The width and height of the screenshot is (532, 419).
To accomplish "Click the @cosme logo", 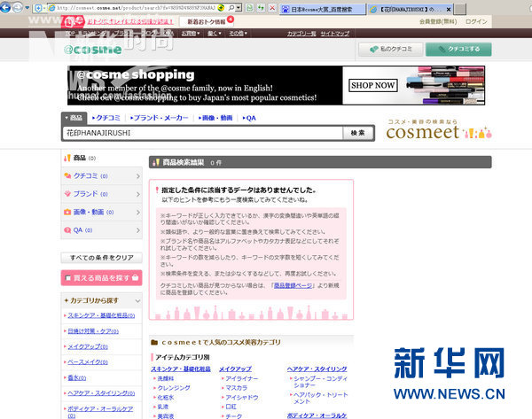I will point(92,50).
